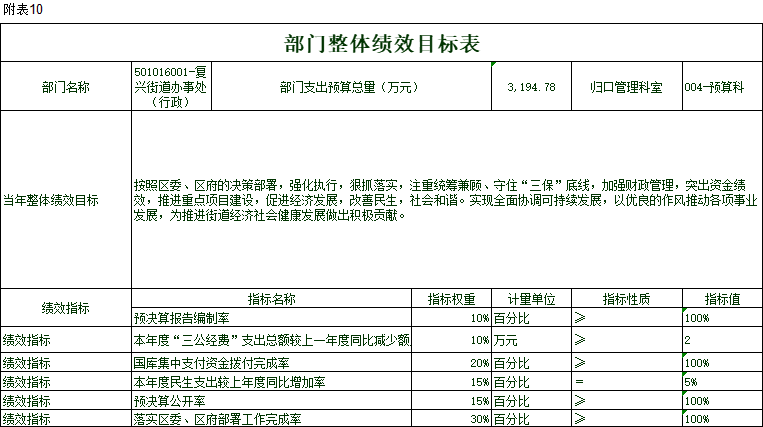Click the 部门名称 cell
The width and height of the screenshot is (763, 427).
[x=66, y=87]
